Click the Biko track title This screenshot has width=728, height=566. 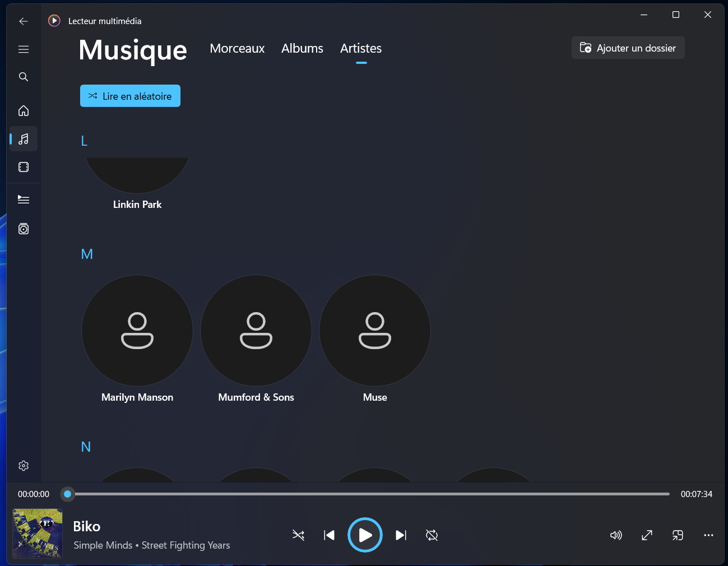87,527
